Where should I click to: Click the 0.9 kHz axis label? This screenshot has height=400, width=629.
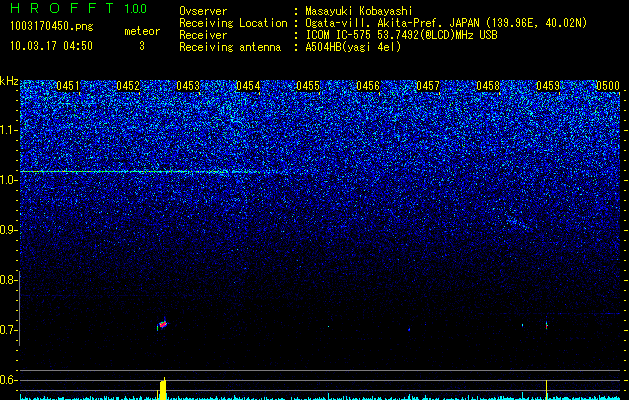click(x=8, y=230)
